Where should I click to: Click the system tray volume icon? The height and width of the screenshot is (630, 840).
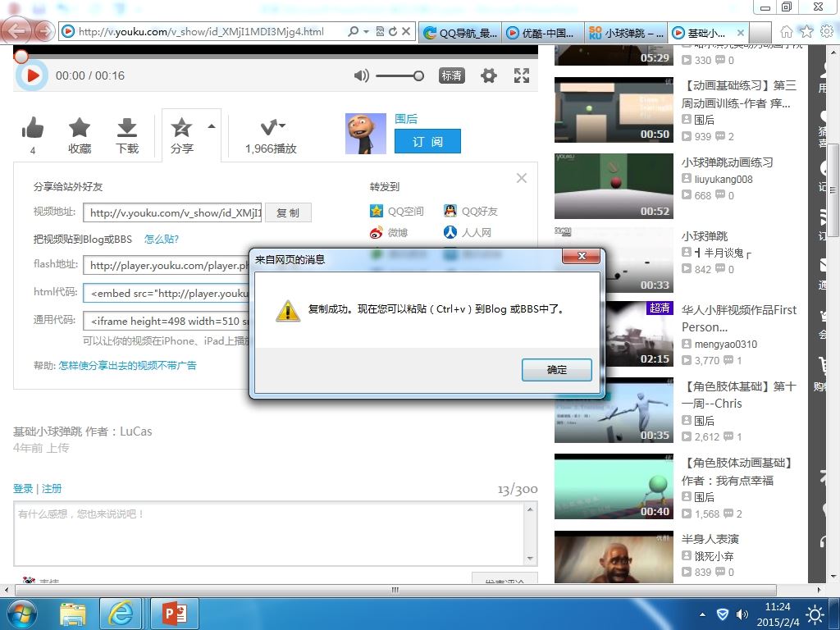742,614
